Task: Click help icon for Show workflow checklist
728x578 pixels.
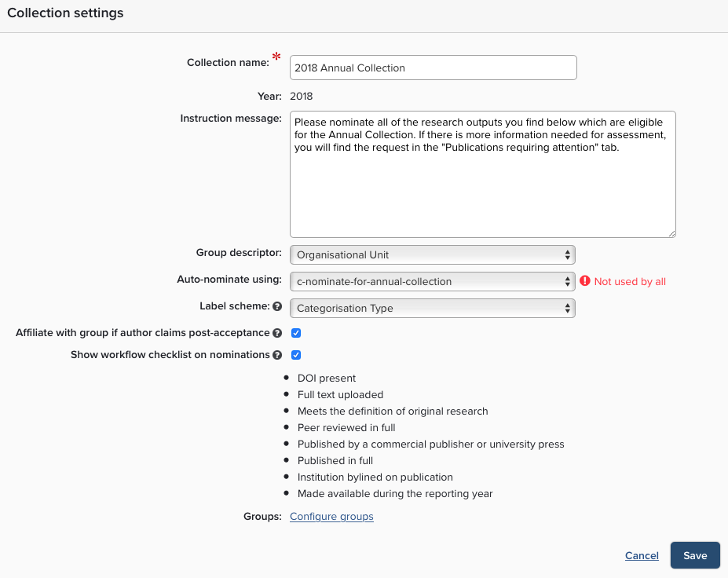Action: 277,355
